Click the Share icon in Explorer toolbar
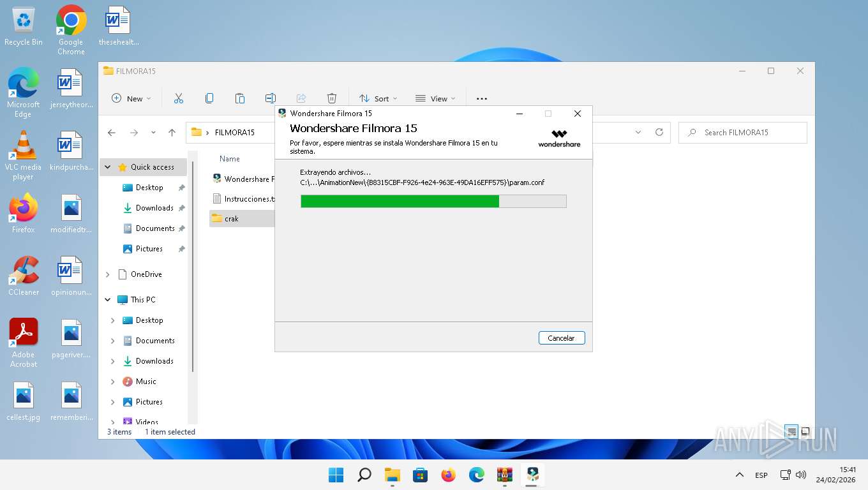 tap(301, 98)
